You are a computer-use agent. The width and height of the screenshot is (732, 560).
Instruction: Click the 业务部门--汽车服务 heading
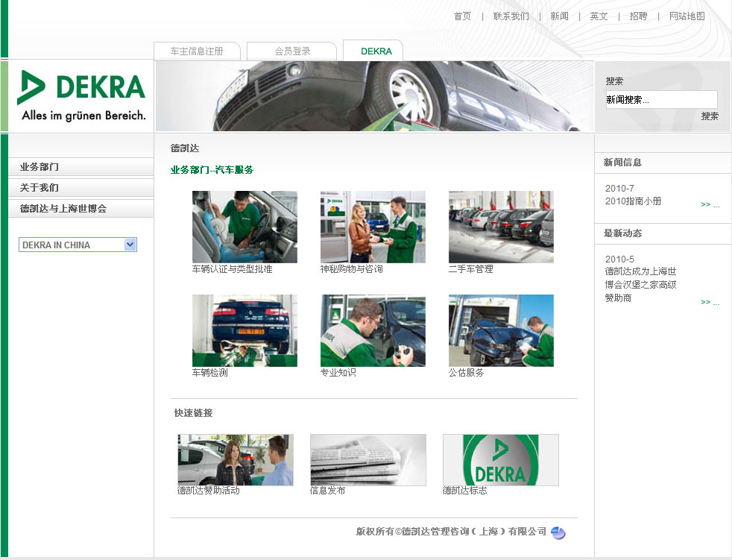pos(212,170)
